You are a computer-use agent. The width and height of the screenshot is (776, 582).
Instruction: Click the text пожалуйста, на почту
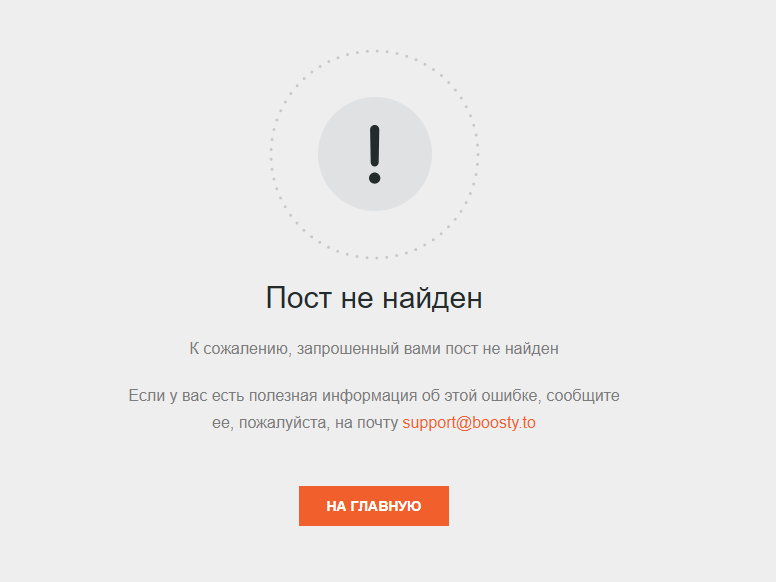pos(318,423)
